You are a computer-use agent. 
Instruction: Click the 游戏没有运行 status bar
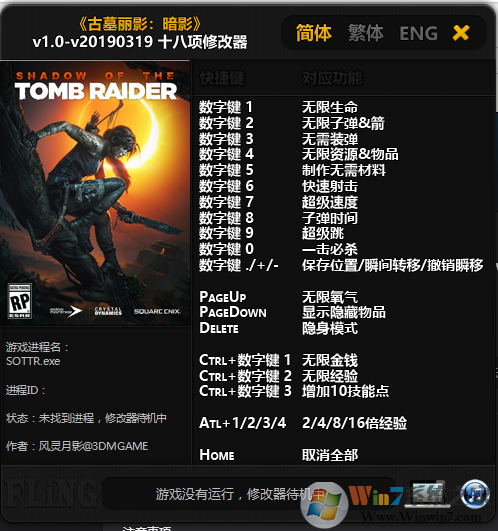point(248,494)
